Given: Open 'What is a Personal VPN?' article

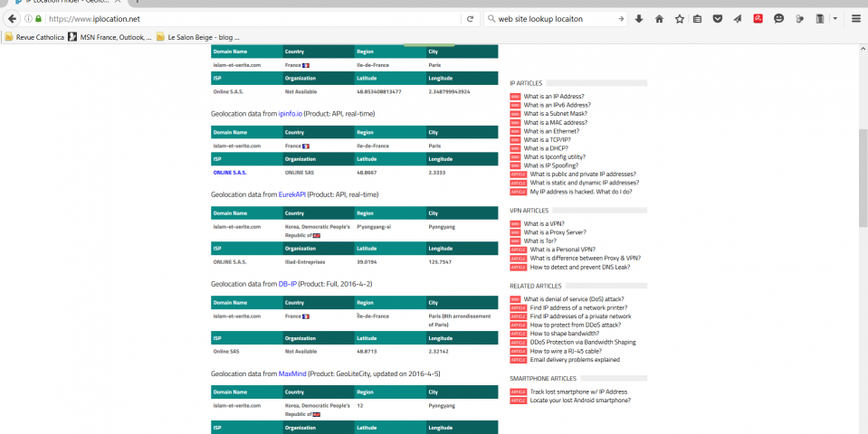Looking at the screenshot, I should (562, 250).
